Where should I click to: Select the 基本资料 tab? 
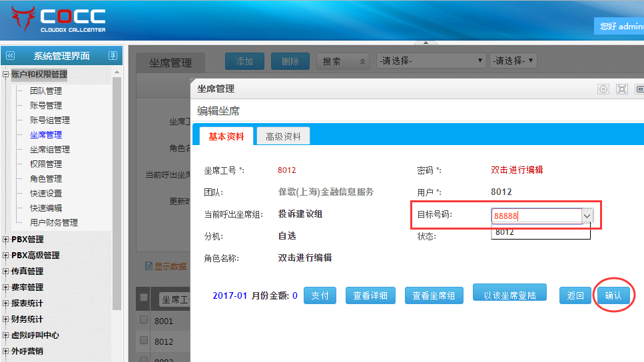click(226, 136)
